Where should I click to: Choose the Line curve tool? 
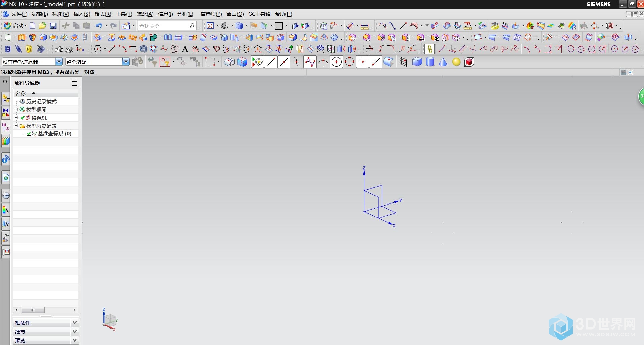(112, 49)
